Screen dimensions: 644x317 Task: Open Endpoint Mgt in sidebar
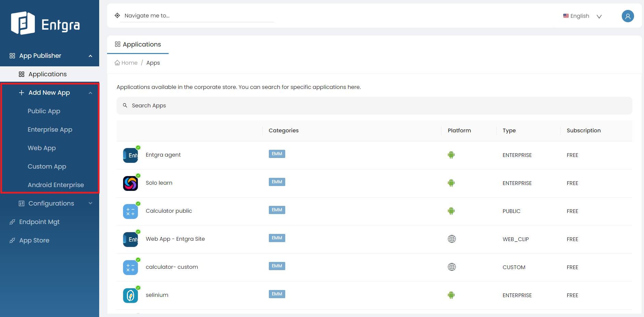coord(39,222)
